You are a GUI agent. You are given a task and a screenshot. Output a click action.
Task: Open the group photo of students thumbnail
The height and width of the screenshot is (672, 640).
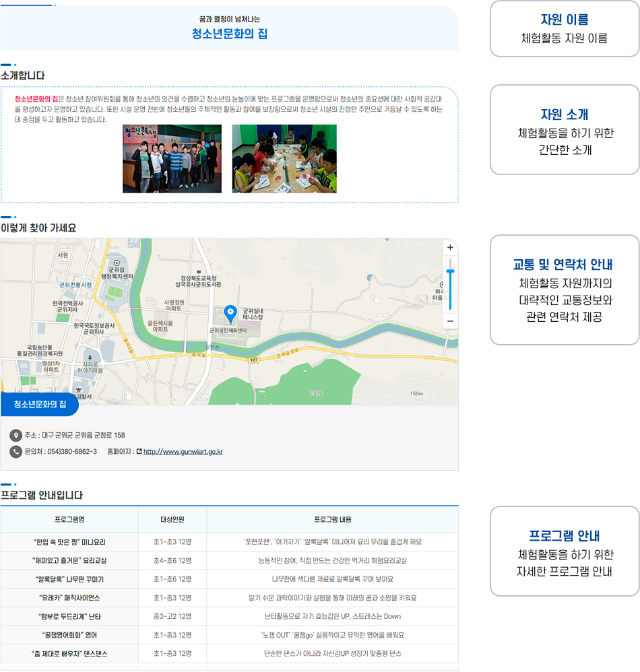(172, 158)
